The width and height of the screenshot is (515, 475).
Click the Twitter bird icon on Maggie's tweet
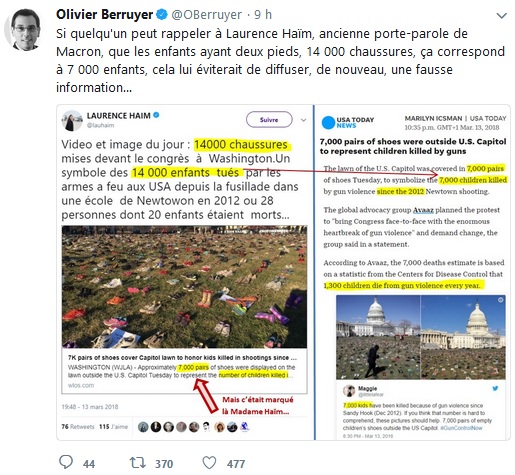tap(495, 388)
